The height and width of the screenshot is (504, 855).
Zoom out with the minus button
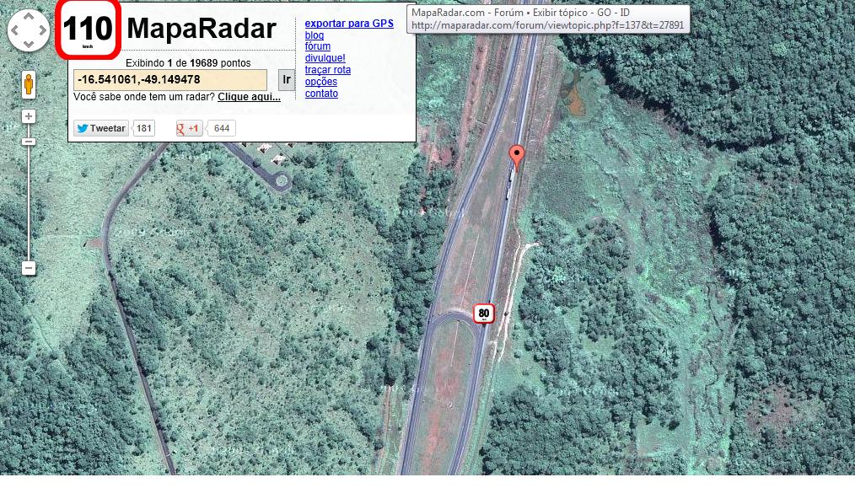click(29, 268)
